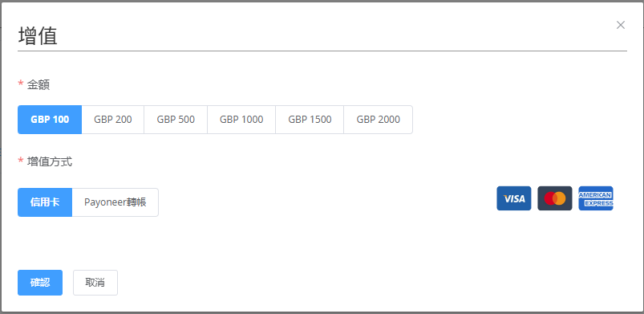The width and height of the screenshot is (644, 314).
Task: Cancel using the 取消 button
Action: click(95, 283)
